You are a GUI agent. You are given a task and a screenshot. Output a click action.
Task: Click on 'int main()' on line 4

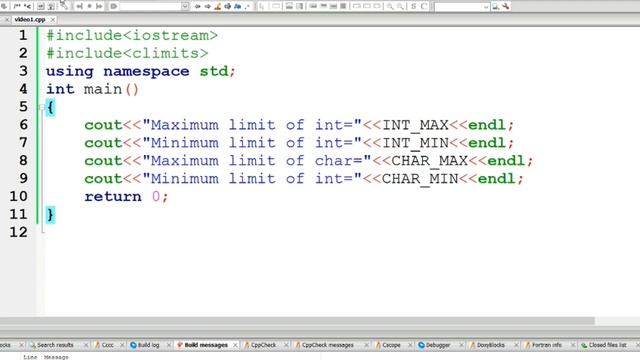click(92, 89)
